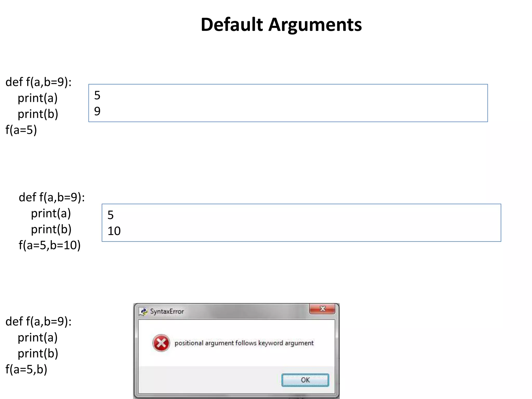
Task: Click the output value '9' in first box
Action: (x=97, y=111)
